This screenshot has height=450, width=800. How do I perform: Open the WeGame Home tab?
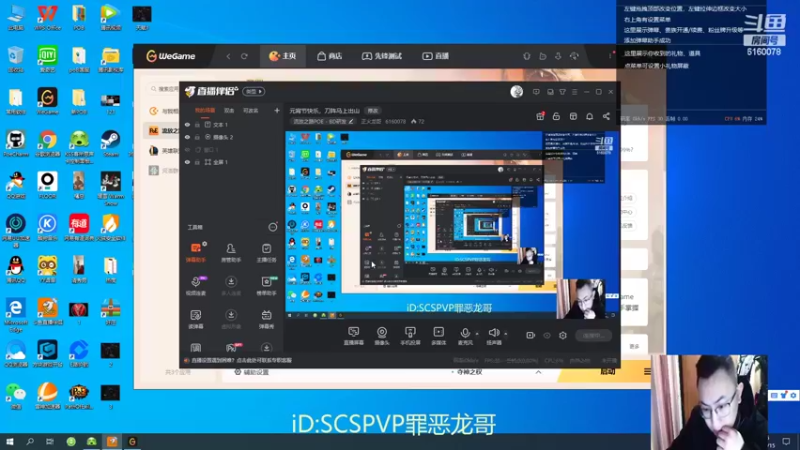pyautogui.click(x=283, y=56)
